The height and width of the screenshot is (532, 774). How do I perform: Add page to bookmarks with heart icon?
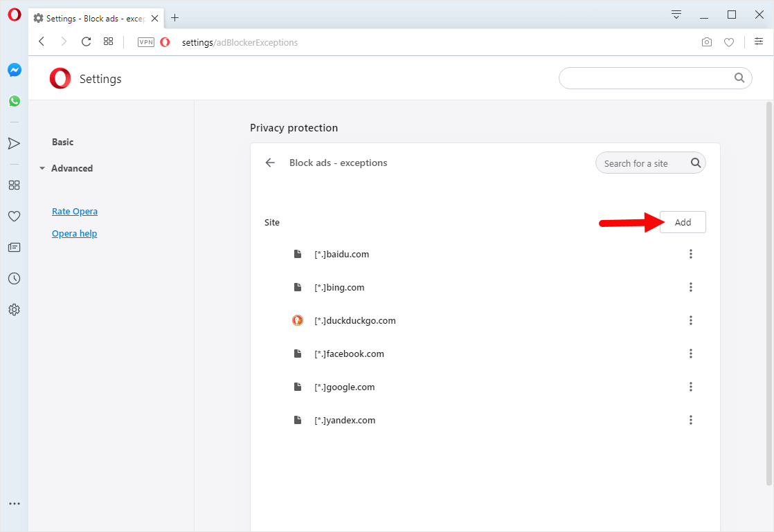pyautogui.click(x=729, y=42)
